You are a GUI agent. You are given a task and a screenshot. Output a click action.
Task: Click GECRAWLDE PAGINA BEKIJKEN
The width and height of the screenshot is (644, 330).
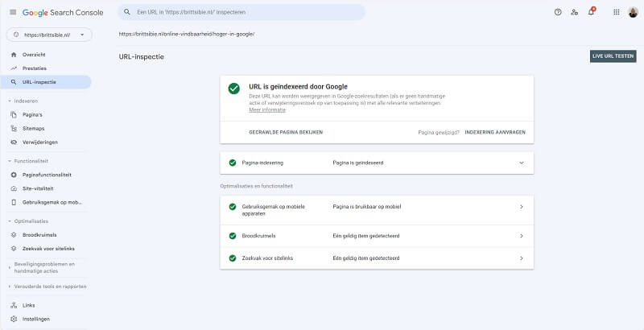pyautogui.click(x=286, y=133)
